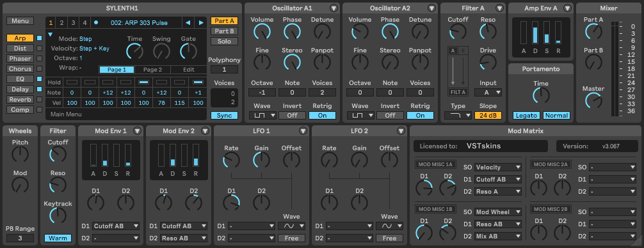Click the Mixer Part A knob
The height and width of the screenshot is (248, 644).
(x=593, y=31)
